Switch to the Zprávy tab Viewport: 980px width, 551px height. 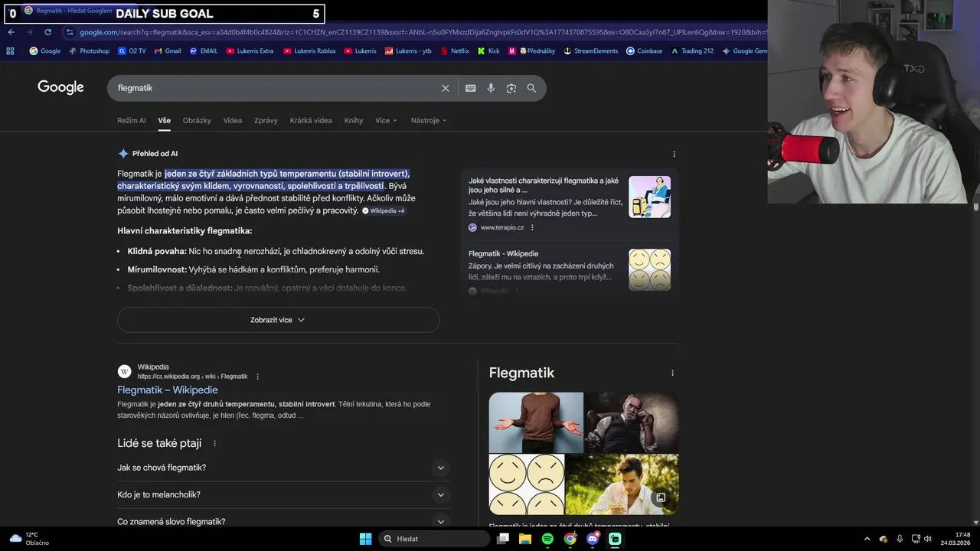tap(266, 120)
